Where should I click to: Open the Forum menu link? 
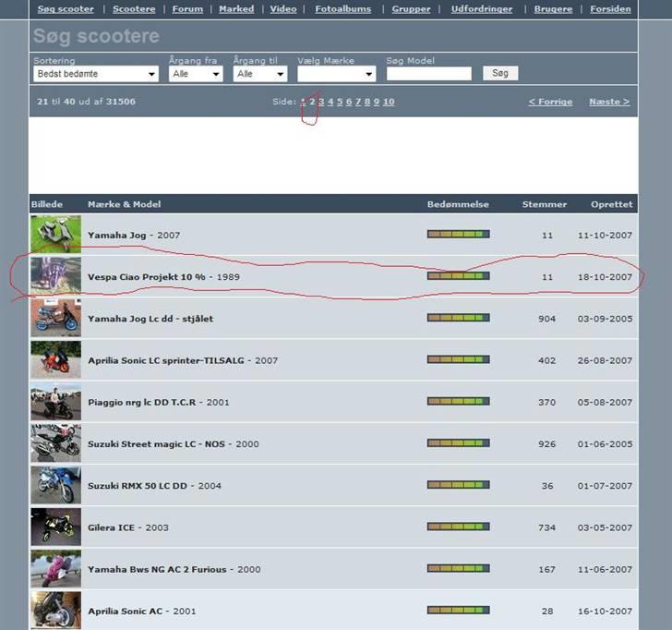187,8
